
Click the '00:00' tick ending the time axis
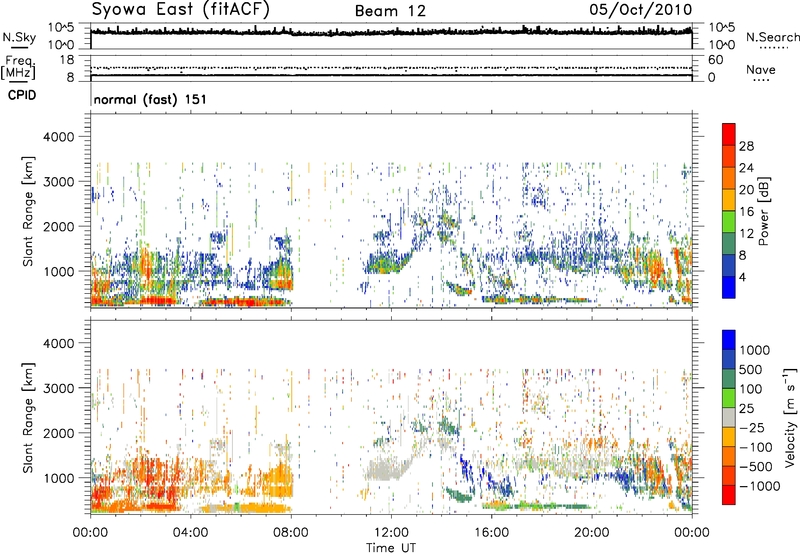click(x=692, y=533)
